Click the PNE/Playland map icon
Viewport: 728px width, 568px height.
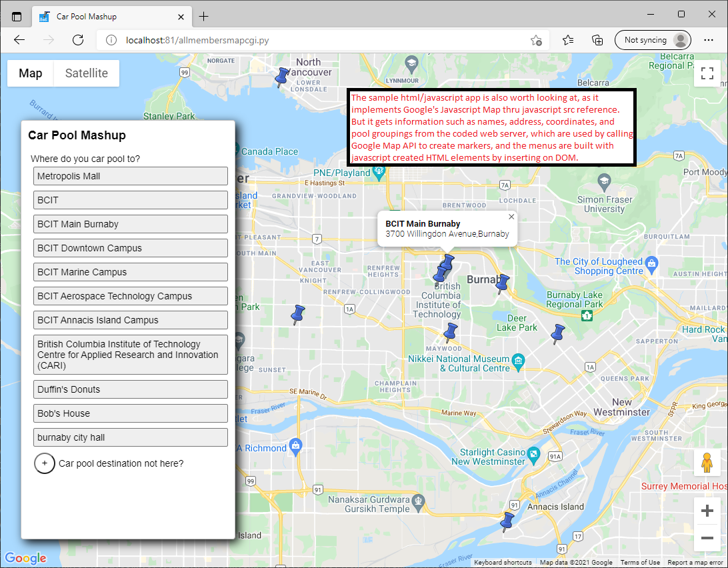pos(379,173)
